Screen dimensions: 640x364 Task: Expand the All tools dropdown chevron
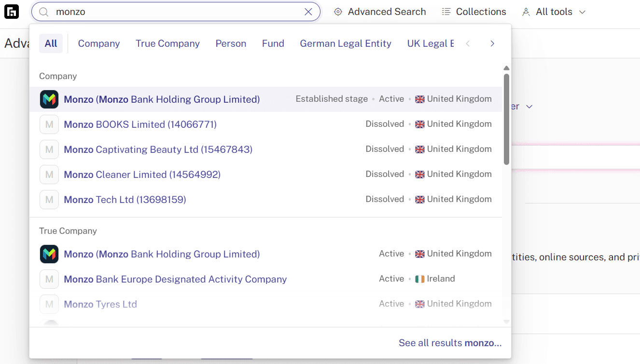pyautogui.click(x=582, y=12)
